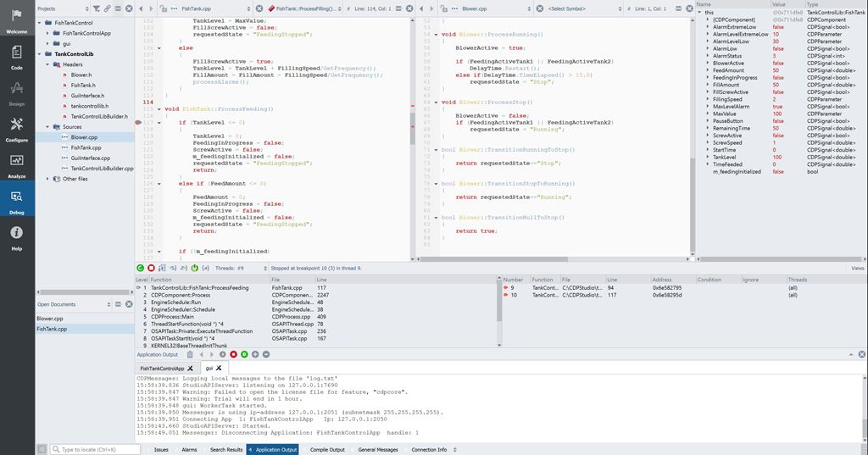
Task: Click the lock icon beside Blower.cpp
Action: 444,8
